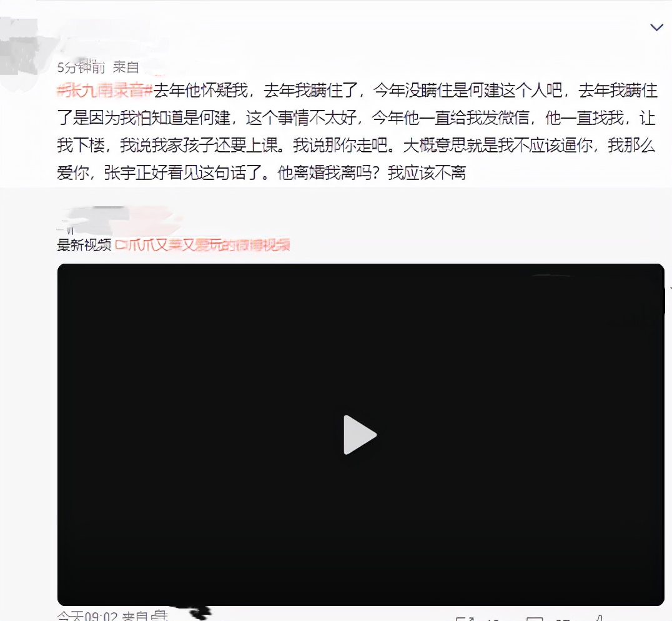Click the repost icon below the video
672x621 pixels.
(x=465, y=619)
